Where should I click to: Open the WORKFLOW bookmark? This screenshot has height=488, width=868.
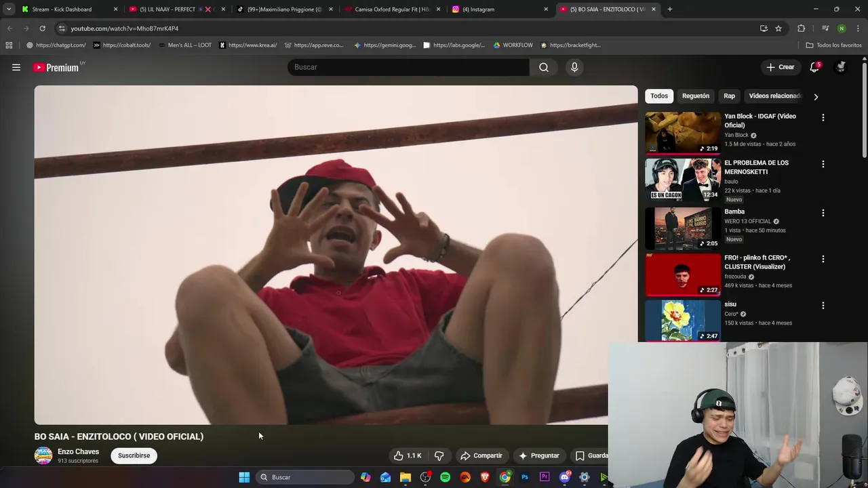click(513, 45)
